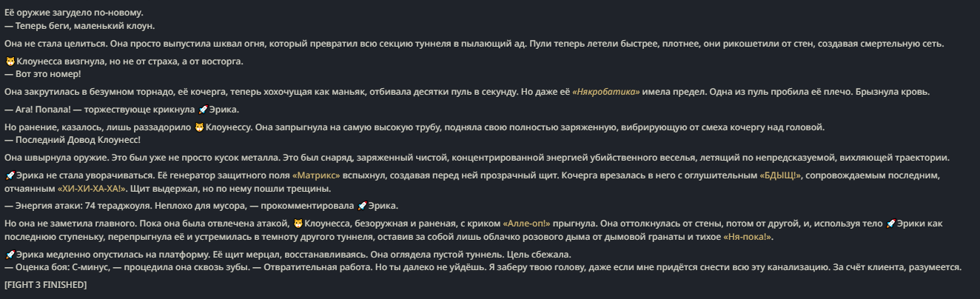Click the highlighted term «Матрикс»
Image resolution: width=980 pixels, height=299 pixels.
[316, 175]
